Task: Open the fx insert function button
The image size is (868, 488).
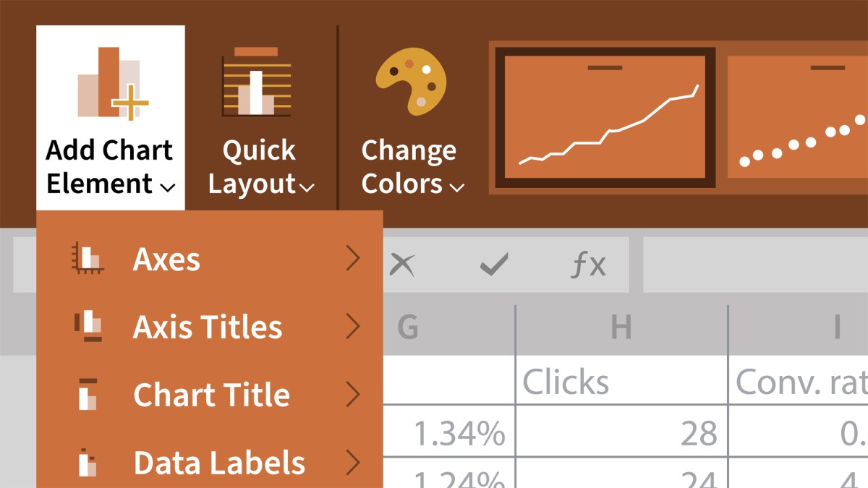Action: coord(588,265)
